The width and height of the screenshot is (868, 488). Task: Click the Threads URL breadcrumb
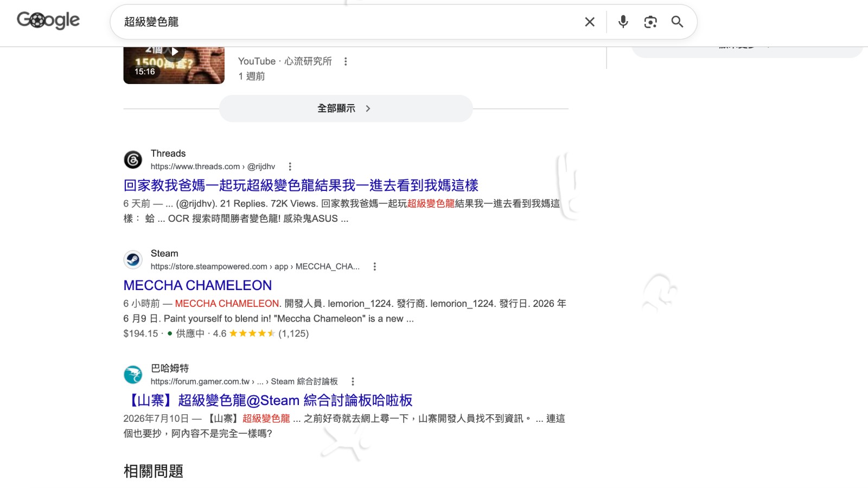(213, 166)
